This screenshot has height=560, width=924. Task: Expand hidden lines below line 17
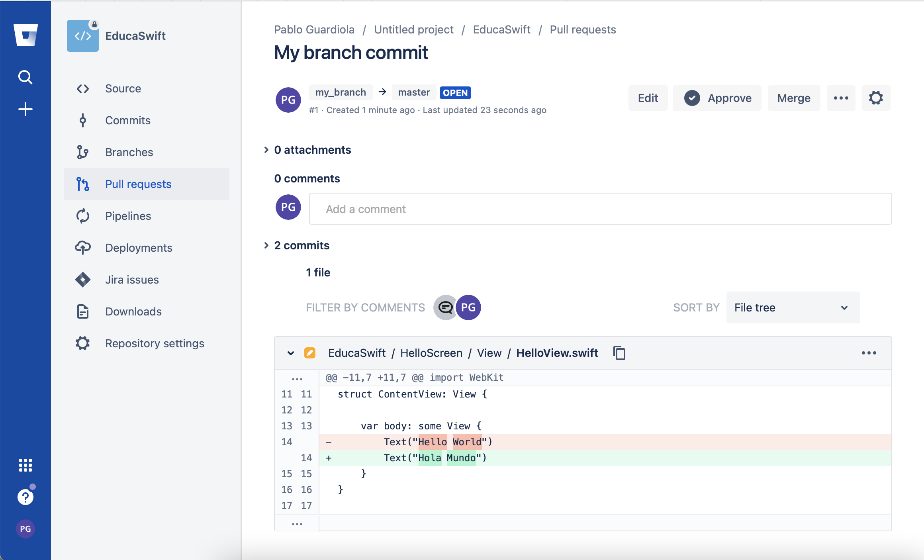(297, 524)
